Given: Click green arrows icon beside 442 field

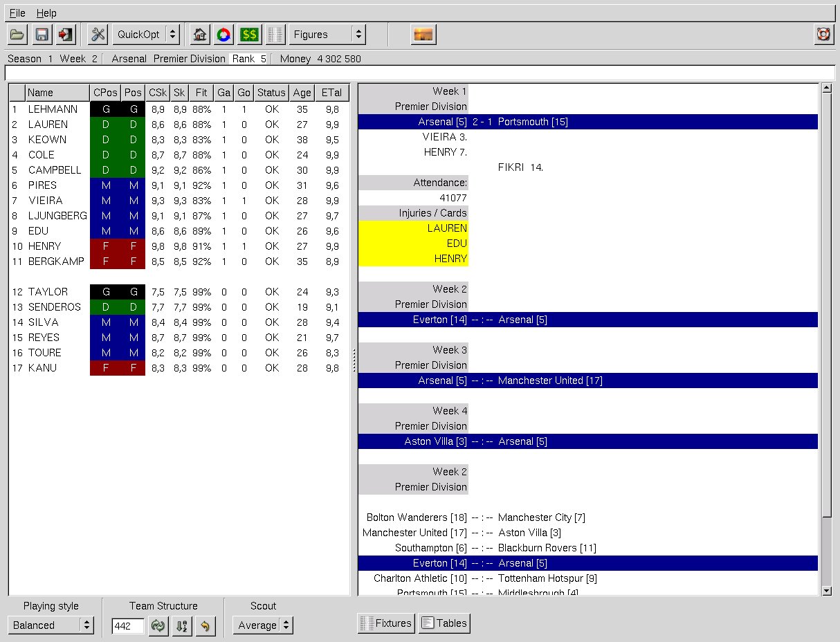Looking at the screenshot, I should click(x=159, y=625).
